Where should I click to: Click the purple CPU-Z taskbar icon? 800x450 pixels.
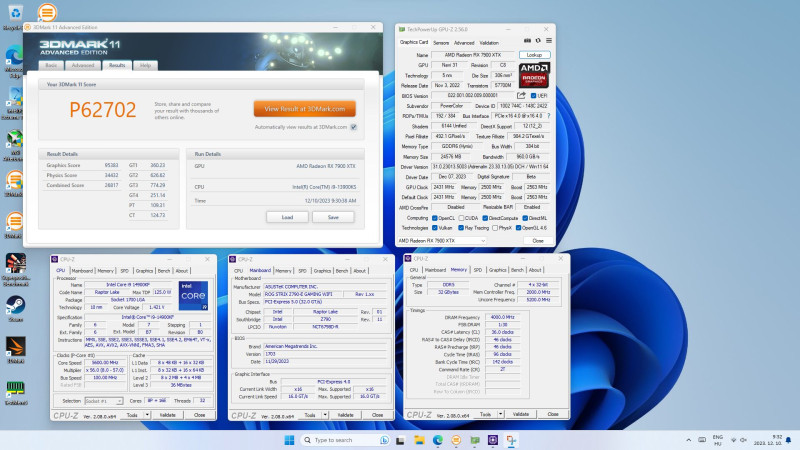point(493,440)
